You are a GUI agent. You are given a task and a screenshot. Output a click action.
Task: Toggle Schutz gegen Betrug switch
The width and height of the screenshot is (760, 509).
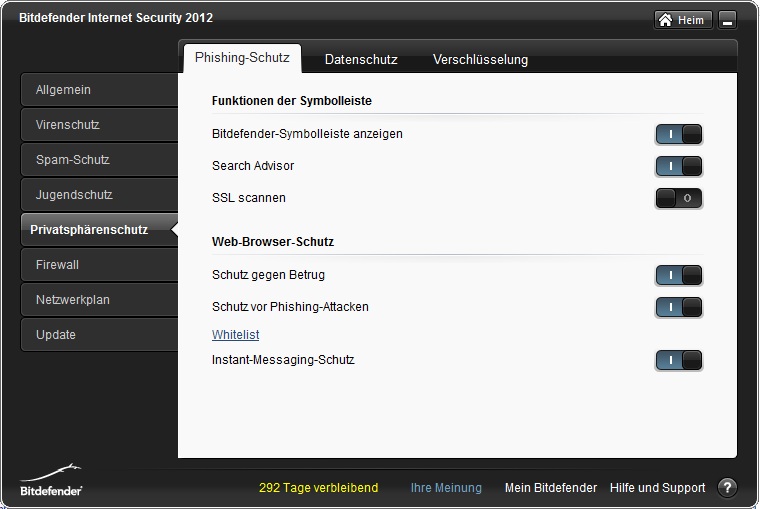(679, 275)
